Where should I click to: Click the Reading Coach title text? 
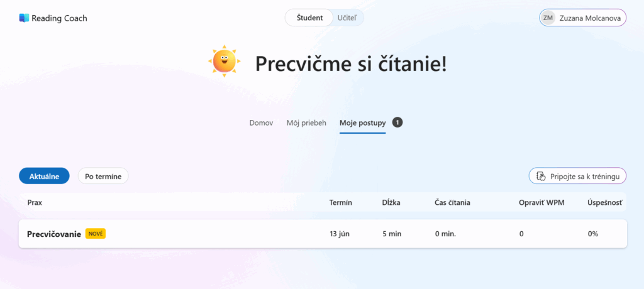59,18
